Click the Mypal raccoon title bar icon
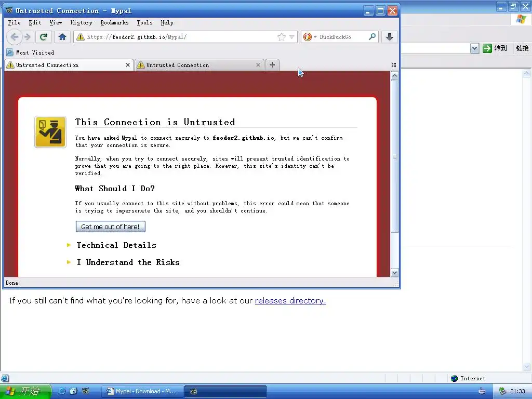 coord(9,10)
